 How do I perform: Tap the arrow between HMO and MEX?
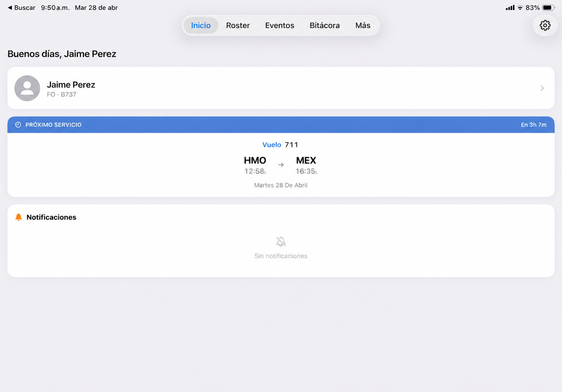coord(281,165)
